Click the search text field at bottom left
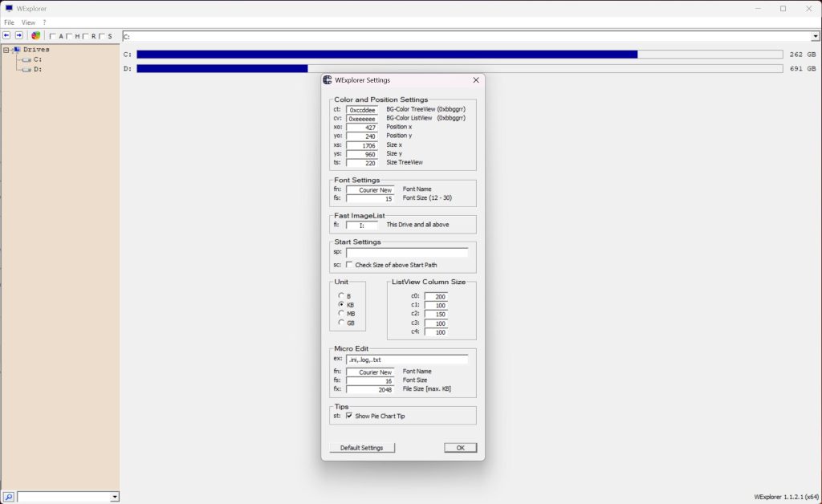 [64, 497]
